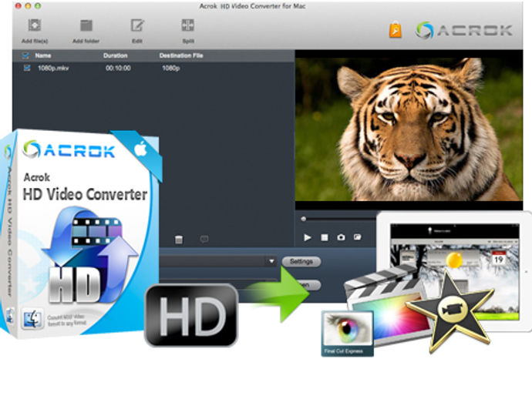The height and width of the screenshot is (399, 532).
Task: Click the 00:10:00 duration value
Action: 118,68
